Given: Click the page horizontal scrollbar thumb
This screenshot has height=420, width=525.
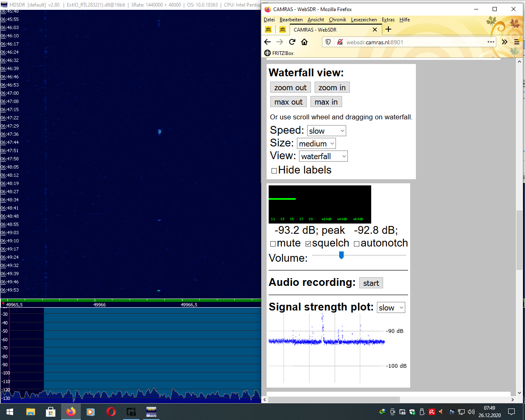Looking at the screenshot, I should click(x=333, y=399).
